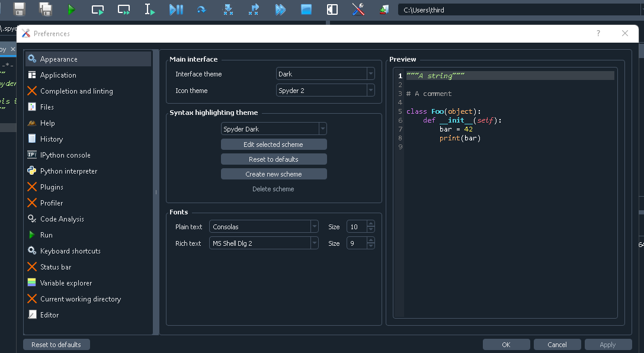Decrease the Plain text font size
This screenshot has height=353, width=644.
pos(371,230)
